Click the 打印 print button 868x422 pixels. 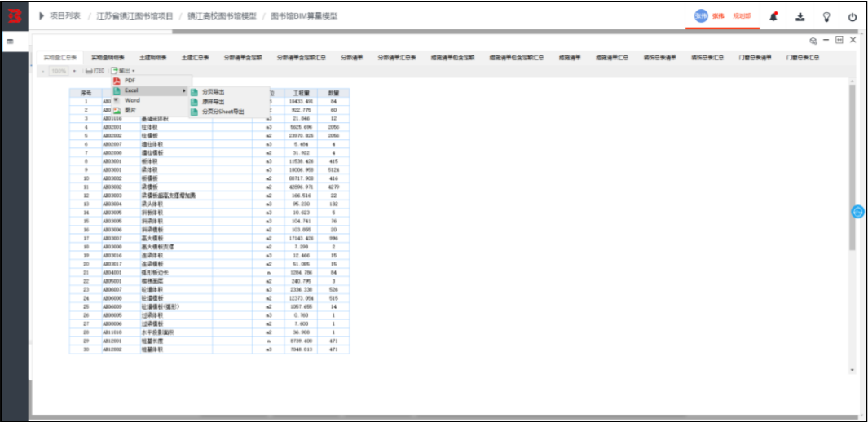pos(95,71)
